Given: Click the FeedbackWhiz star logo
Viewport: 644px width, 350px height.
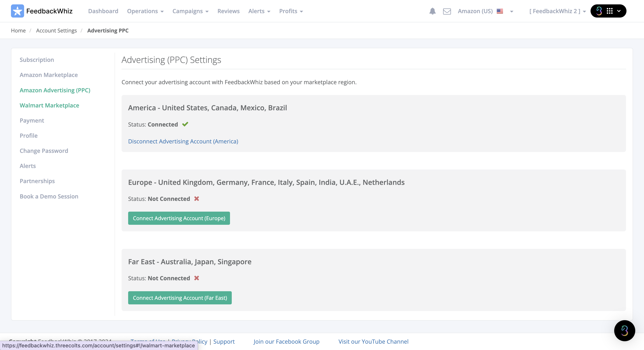Looking at the screenshot, I should pyautogui.click(x=18, y=11).
